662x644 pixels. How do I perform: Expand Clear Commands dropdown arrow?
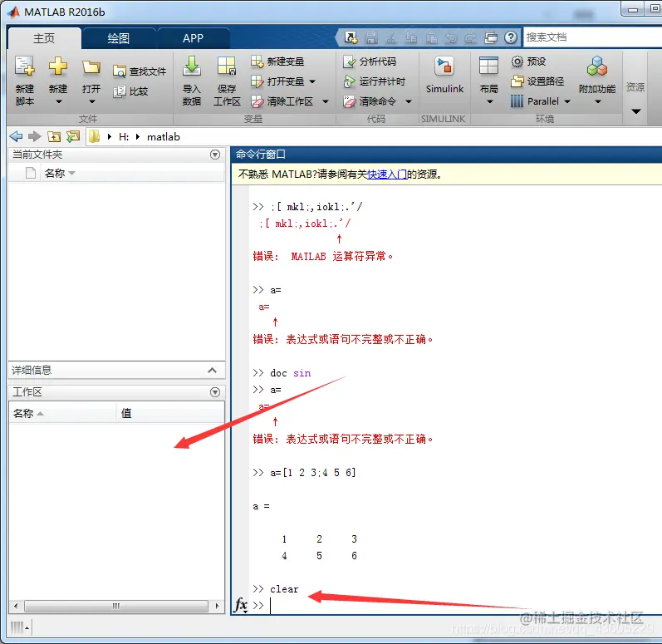click(409, 101)
